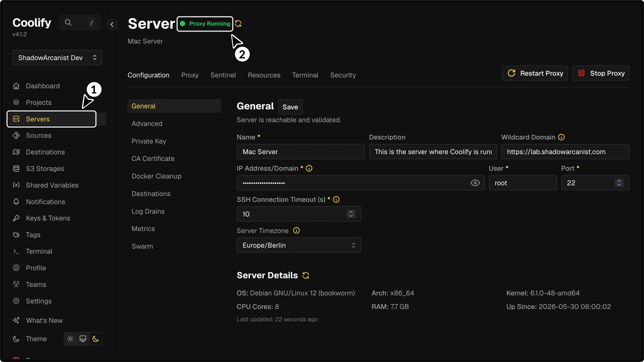Click the Teams people icon

point(16,284)
